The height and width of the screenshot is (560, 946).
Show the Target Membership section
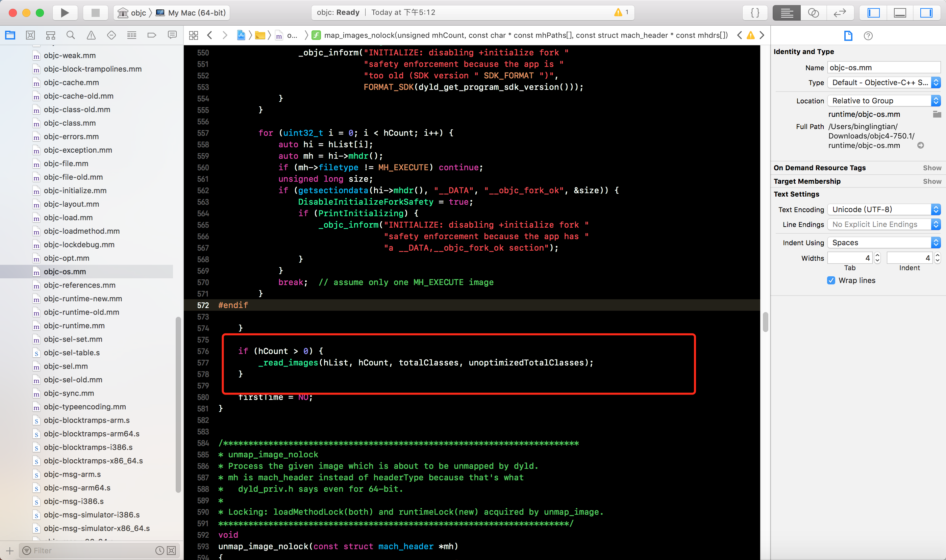932,181
